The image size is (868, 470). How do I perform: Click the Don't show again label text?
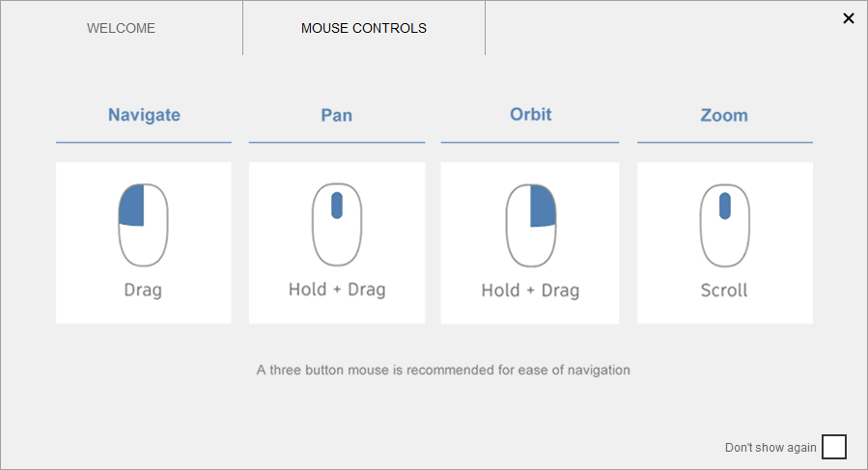click(770, 448)
